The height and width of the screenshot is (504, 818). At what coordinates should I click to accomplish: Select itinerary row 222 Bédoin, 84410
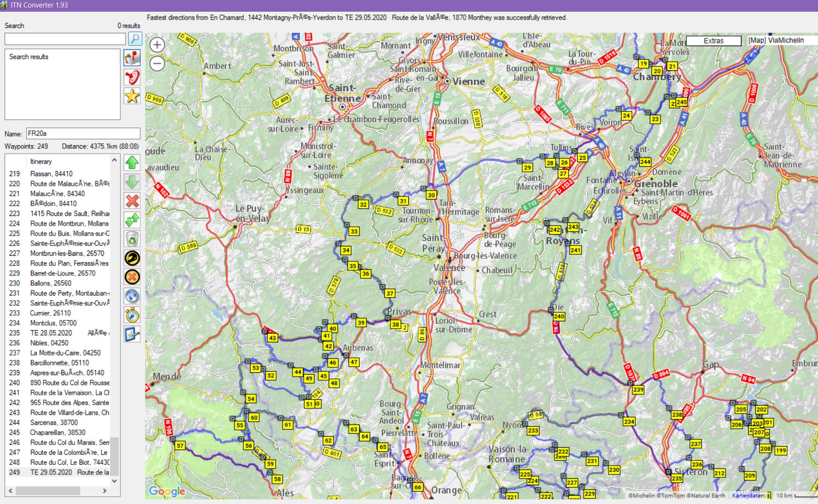click(59, 204)
